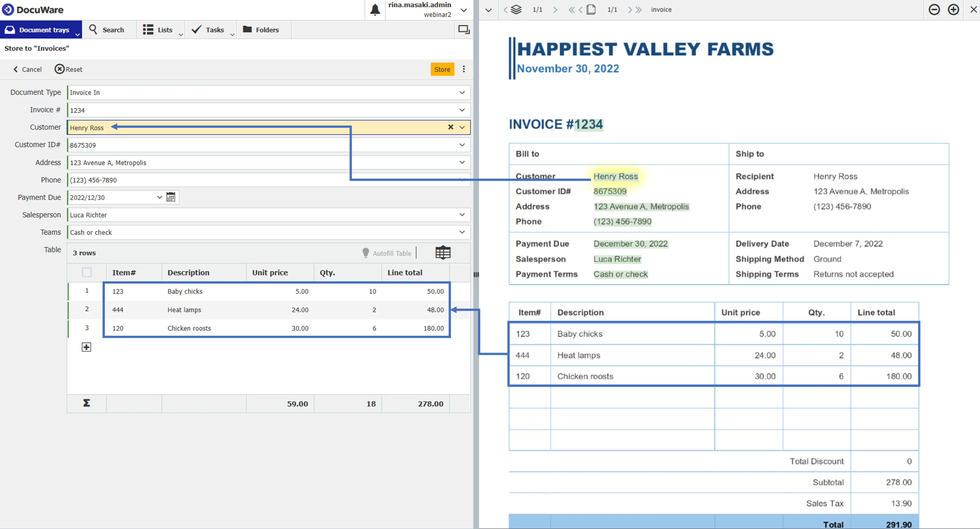Image resolution: width=980 pixels, height=529 pixels.
Task: Click the Reset button
Action: (68, 69)
